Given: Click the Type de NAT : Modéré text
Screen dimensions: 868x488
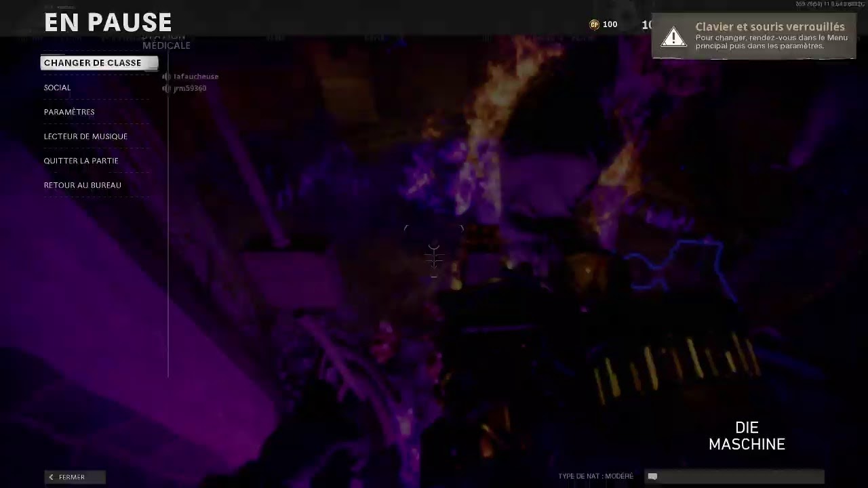Looking at the screenshot, I should 595,476.
